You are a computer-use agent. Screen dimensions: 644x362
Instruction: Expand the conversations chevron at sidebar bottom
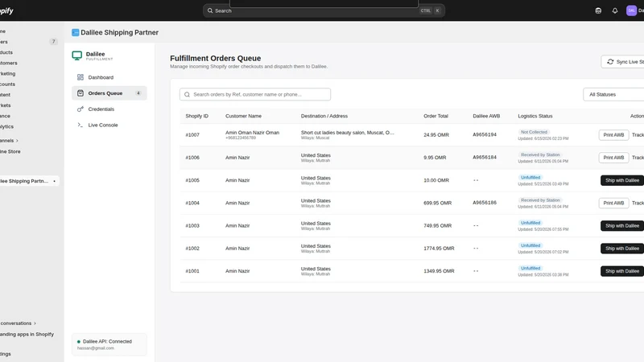(x=35, y=323)
